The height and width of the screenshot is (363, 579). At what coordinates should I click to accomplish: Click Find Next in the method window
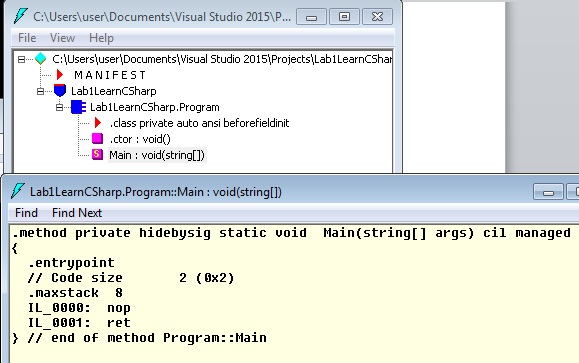[77, 213]
